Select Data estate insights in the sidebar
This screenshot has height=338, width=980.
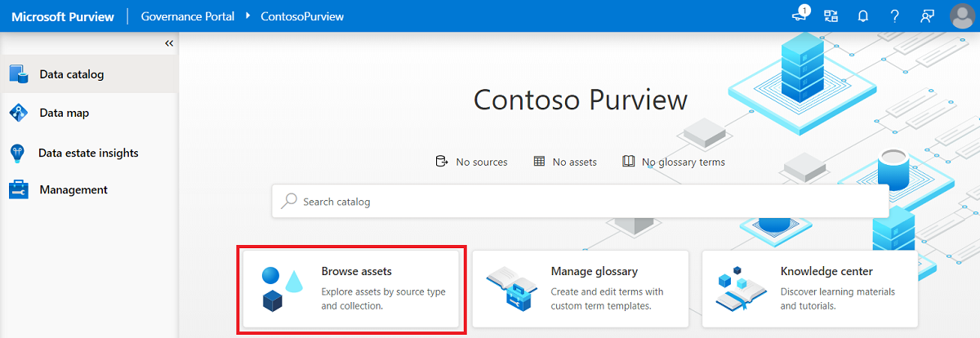88,153
